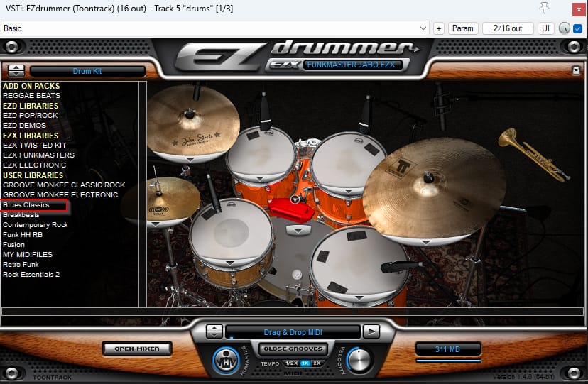
Task: Close the EZdrummer plugin window
Action: tap(579, 9)
